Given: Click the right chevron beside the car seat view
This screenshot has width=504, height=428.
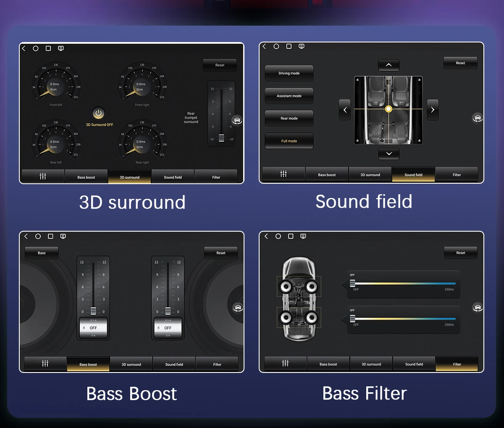Looking at the screenshot, I should pyautogui.click(x=433, y=110).
